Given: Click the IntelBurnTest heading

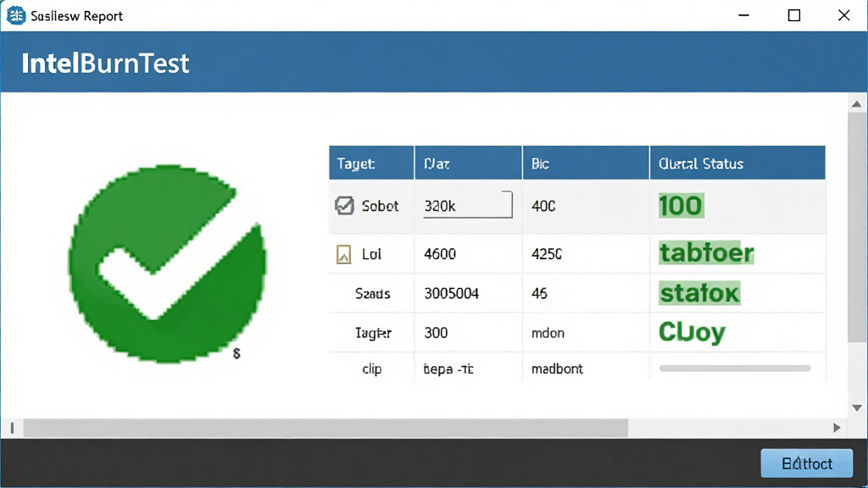Looking at the screenshot, I should point(105,63).
